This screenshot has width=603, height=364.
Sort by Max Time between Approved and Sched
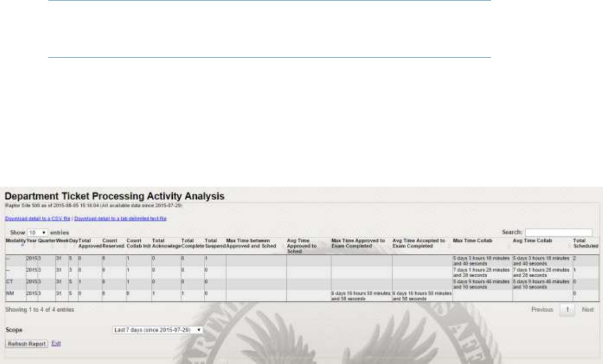coord(251,244)
